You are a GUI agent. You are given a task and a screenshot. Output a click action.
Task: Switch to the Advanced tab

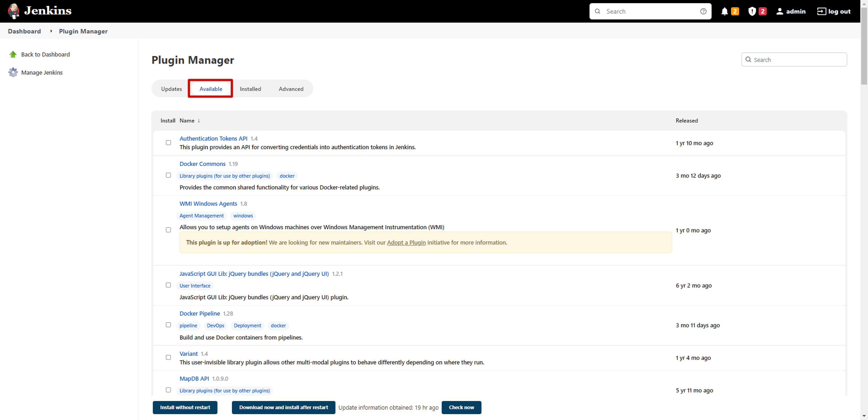[x=291, y=89]
